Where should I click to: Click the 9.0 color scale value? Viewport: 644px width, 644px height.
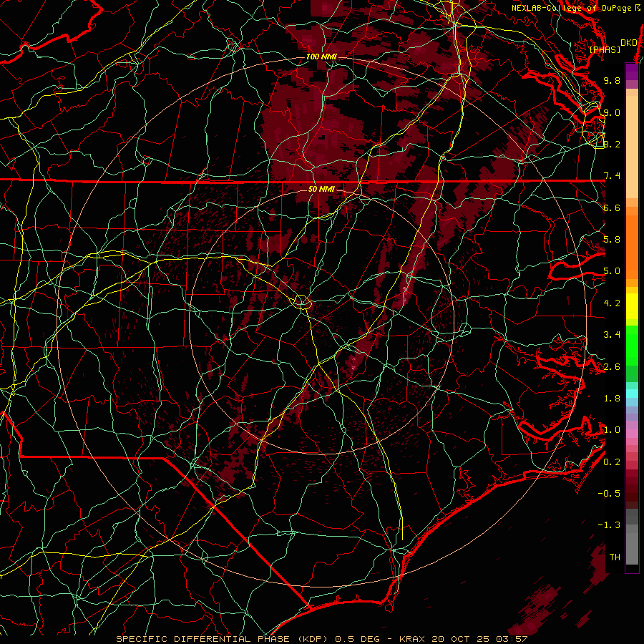point(612,112)
